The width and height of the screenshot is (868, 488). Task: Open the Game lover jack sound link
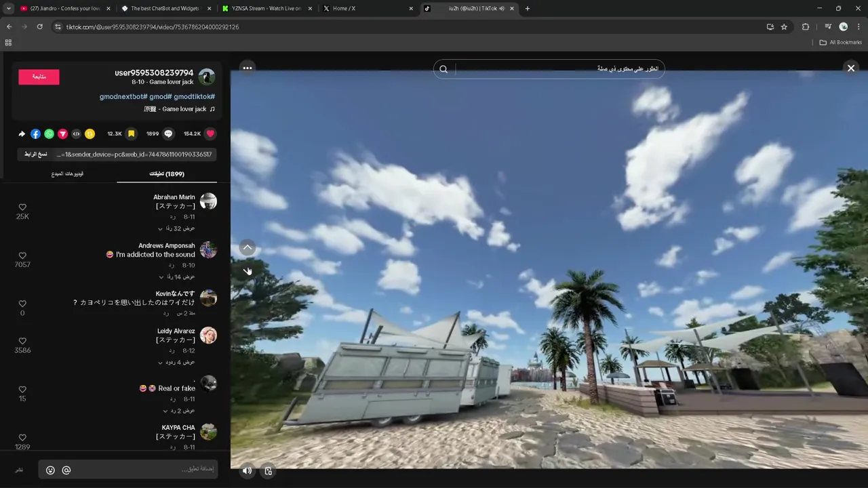179,109
